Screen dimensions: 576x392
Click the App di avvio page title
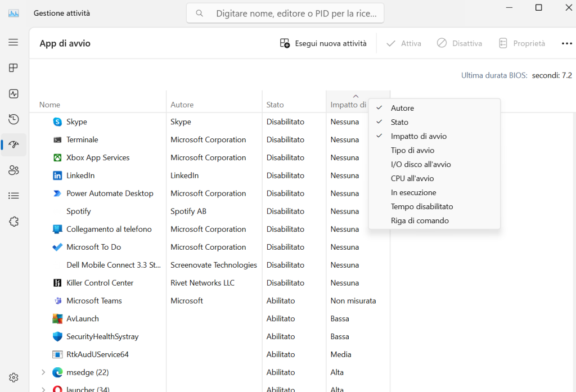(x=65, y=43)
